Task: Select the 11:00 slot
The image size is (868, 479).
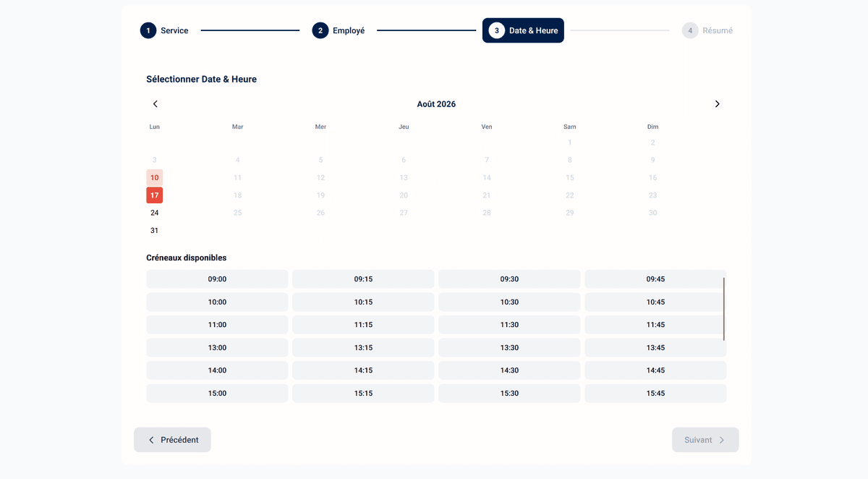Action: 217,325
